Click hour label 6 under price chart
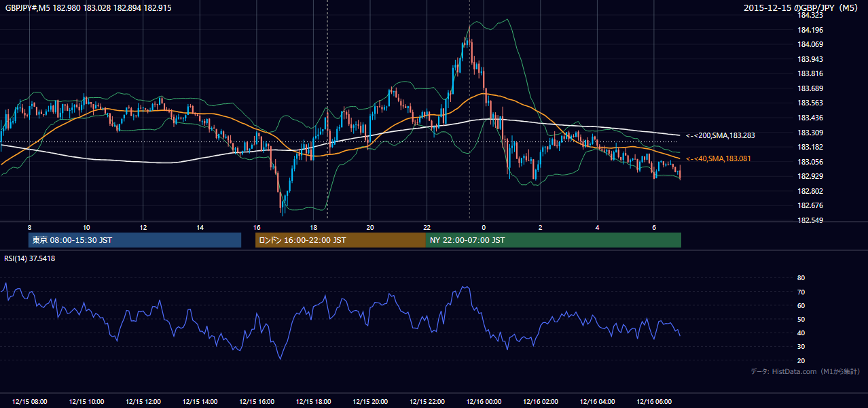Viewport: 868px width, 408px height. coord(653,227)
